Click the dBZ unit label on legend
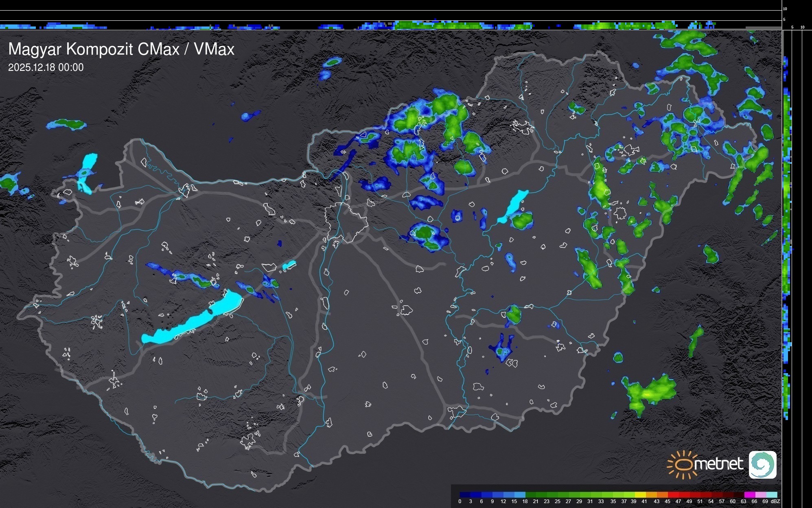This screenshot has width=812, height=508. point(776,501)
